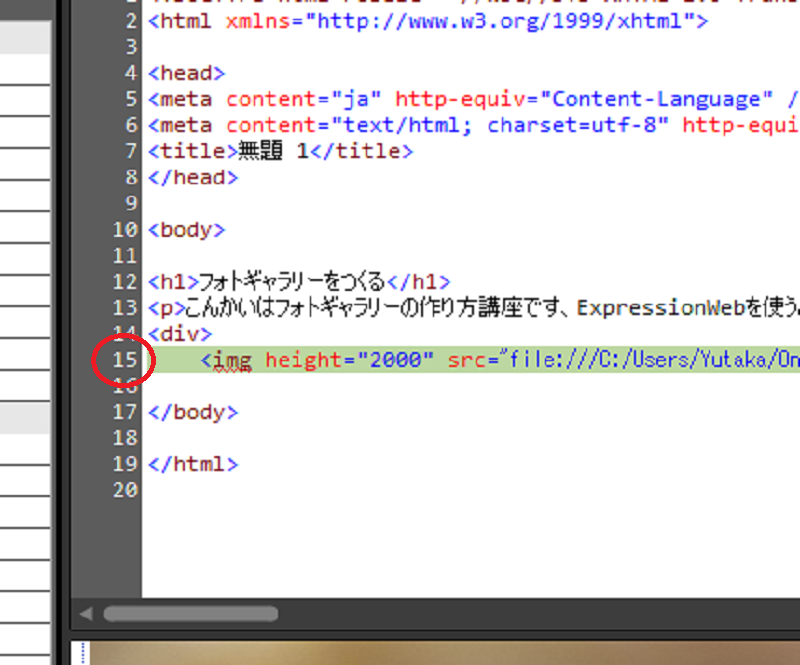This screenshot has height=665, width=800.
Task: Click the h1 heading フォトギャラリーをつくる
Action: 291,282
